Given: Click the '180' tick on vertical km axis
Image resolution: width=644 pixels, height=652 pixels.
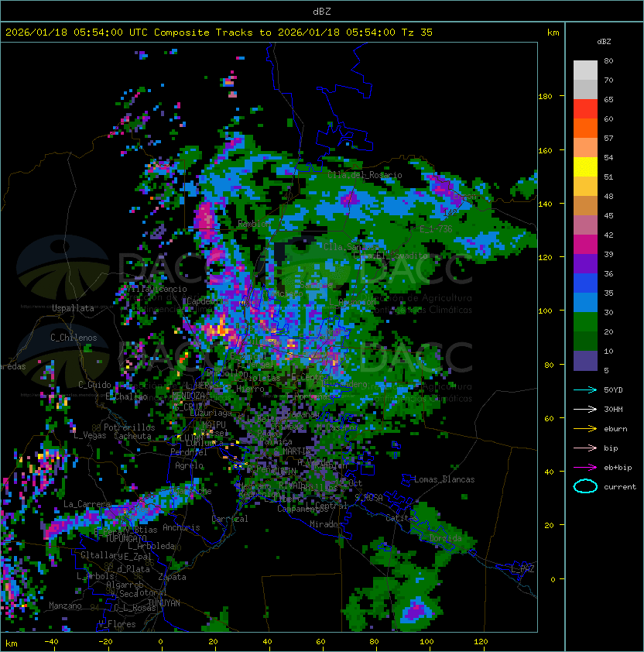Looking at the screenshot, I should tap(545, 96).
